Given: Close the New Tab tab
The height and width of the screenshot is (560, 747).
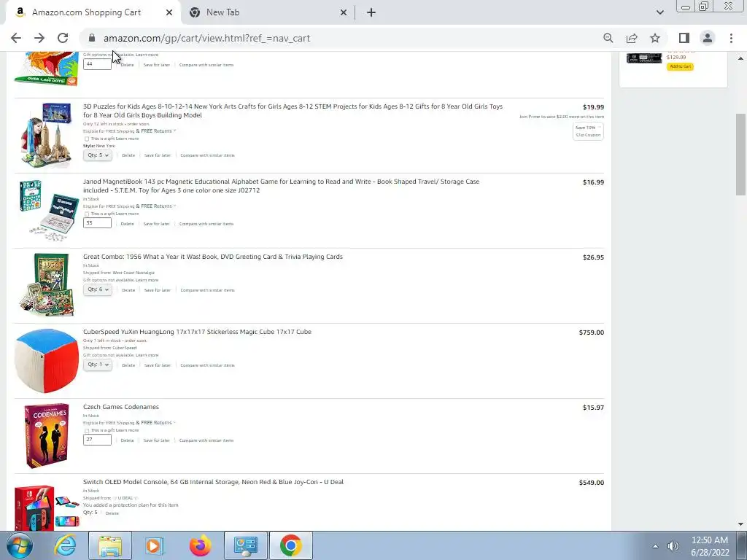Looking at the screenshot, I should [x=344, y=13].
